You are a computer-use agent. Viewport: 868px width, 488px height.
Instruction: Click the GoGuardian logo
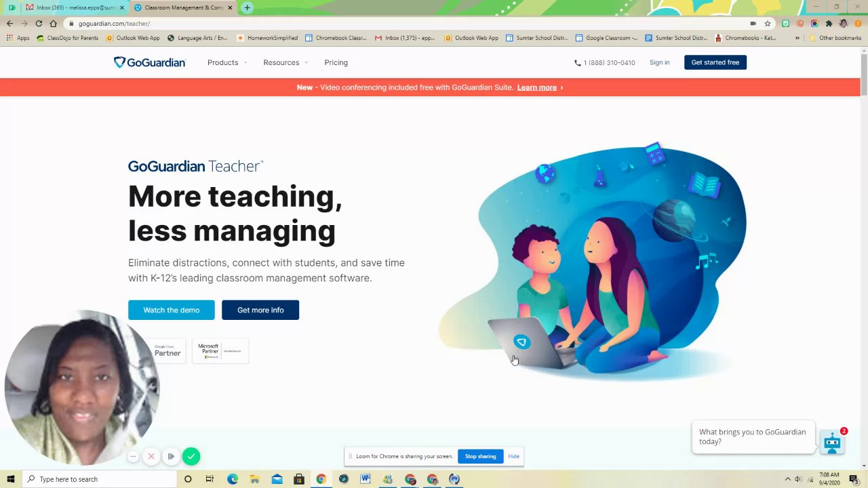tap(149, 62)
